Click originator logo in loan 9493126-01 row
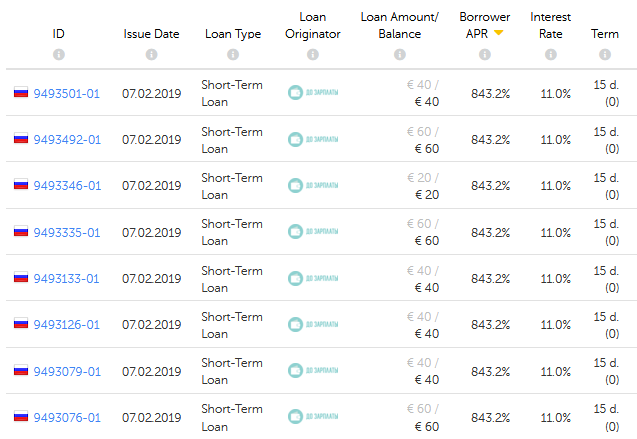 coord(313,324)
